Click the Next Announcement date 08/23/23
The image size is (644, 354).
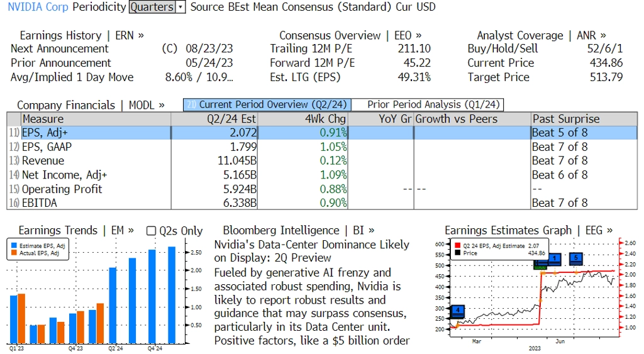pos(209,48)
